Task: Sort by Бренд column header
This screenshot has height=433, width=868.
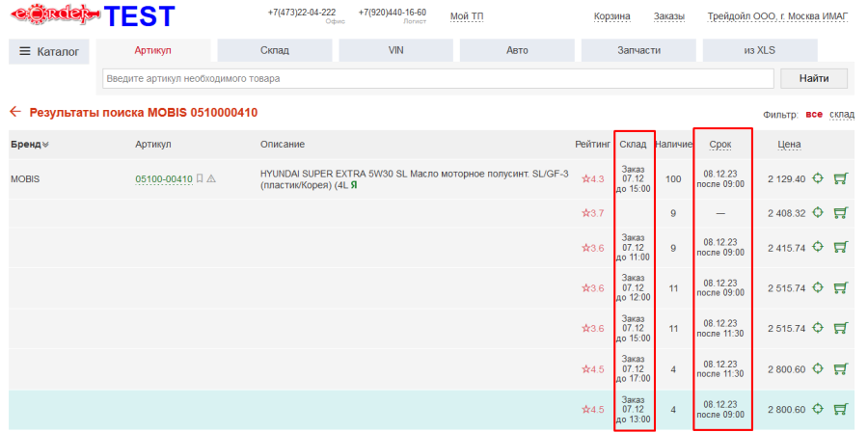Action: click(29, 145)
